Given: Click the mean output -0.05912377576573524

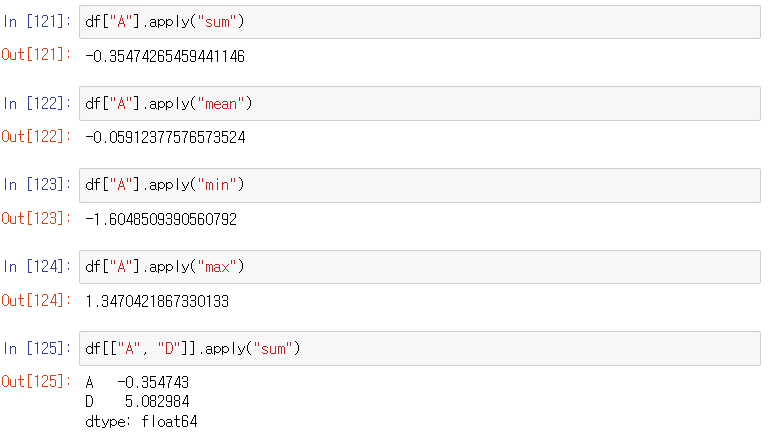Looking at the screenshot, I should [165, 137].
